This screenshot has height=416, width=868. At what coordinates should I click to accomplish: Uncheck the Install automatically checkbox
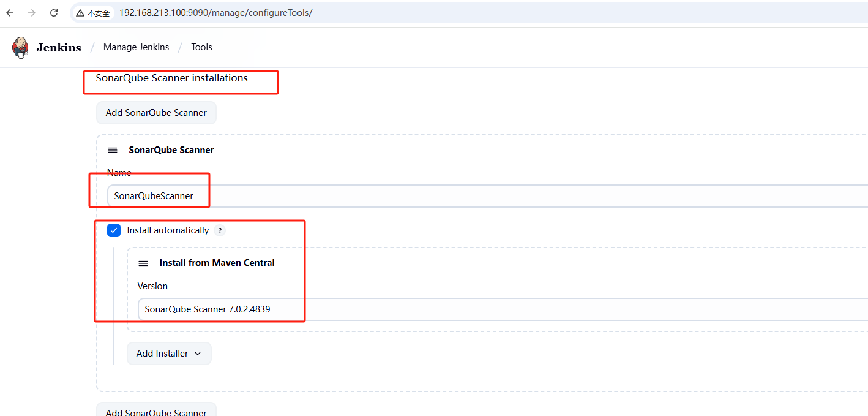(114, 230)
